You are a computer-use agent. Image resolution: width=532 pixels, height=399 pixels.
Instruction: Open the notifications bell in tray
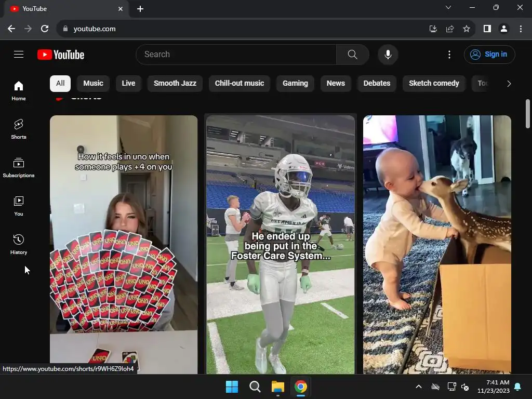point(518,387)
